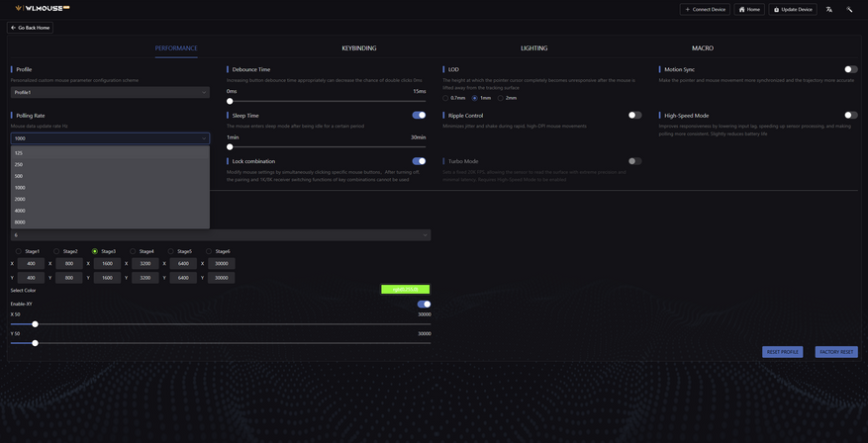Click Stage4 X value input field
Image resolution: width=868 pixels, height=443 pixels.
tap(145, 264)
